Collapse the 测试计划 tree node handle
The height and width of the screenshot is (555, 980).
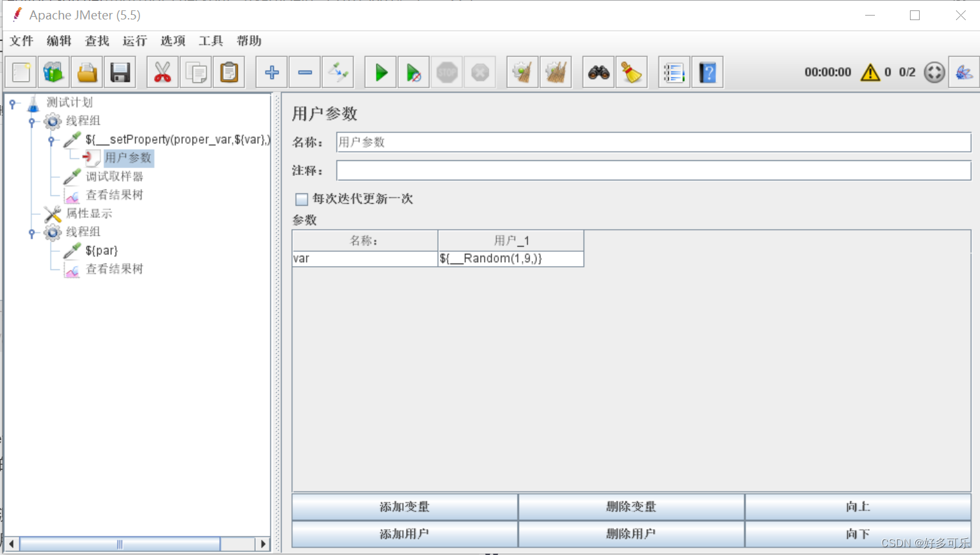coord(12,103)
